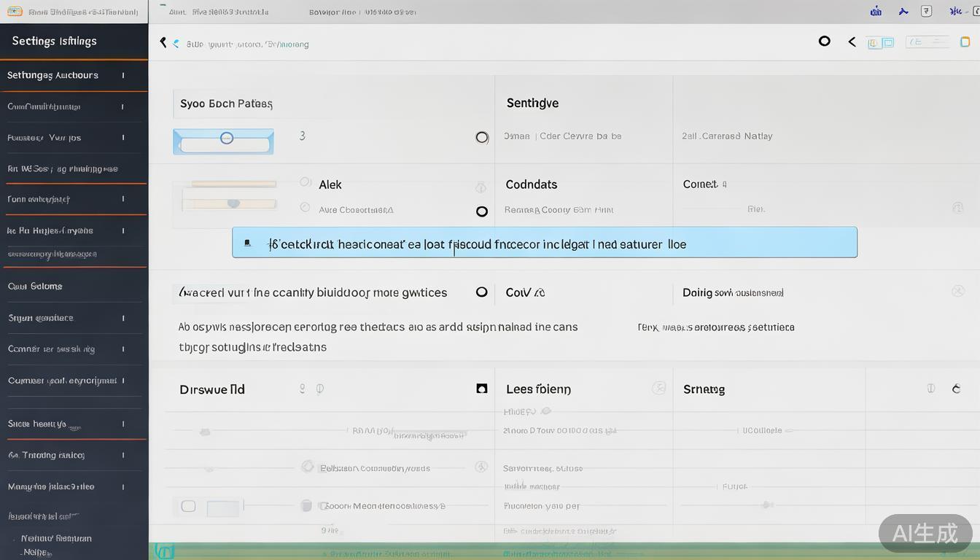
Task: Click the circled icon beside the Lees fbienn header
Action: pos(658,388)
